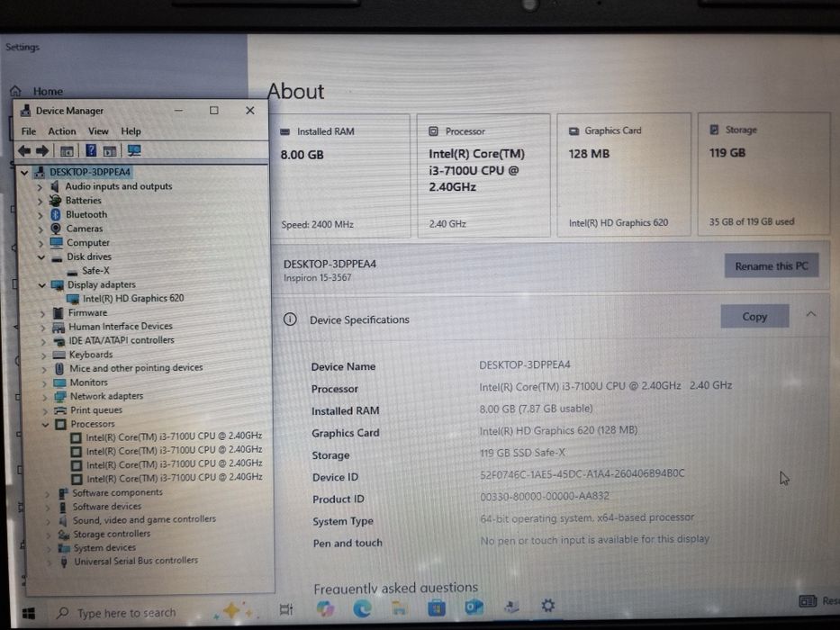Select the System devices item
The height and width of the screenshot is (630, 840).
pyautogui.click(x=104, y=547)
